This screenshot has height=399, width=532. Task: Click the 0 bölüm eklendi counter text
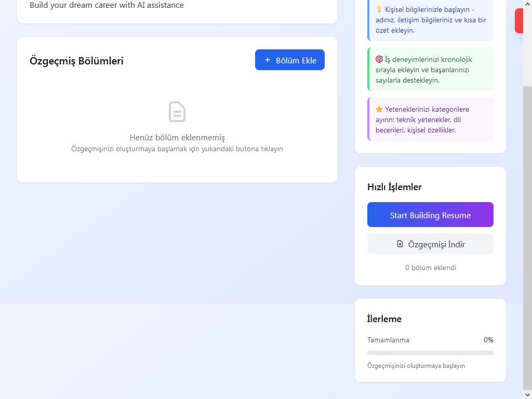click(430, 268)
